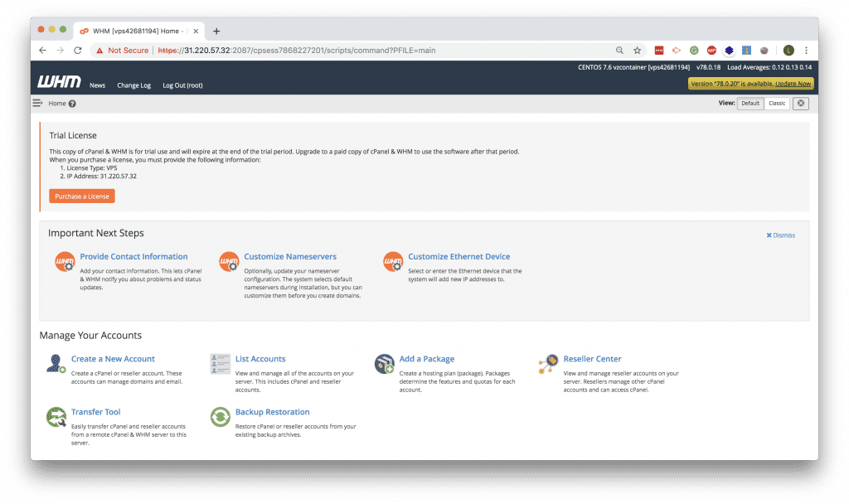The height and width of the screenshot is (504, 849).
Task: Open Provide Contact Information via its WHM icon
Action: (x=65, y=261)
